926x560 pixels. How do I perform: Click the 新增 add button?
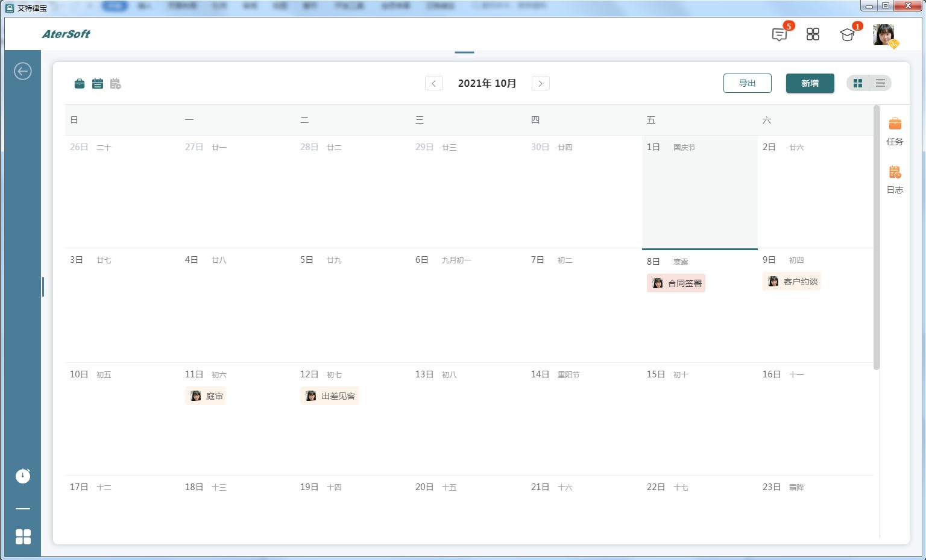point(810,83)
